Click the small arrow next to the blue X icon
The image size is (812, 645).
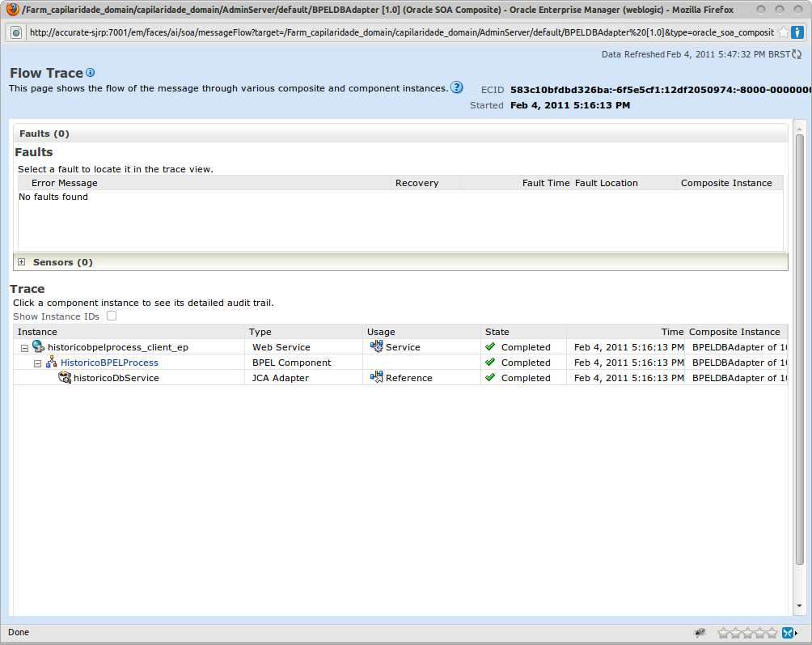click(x=796, y=633)
